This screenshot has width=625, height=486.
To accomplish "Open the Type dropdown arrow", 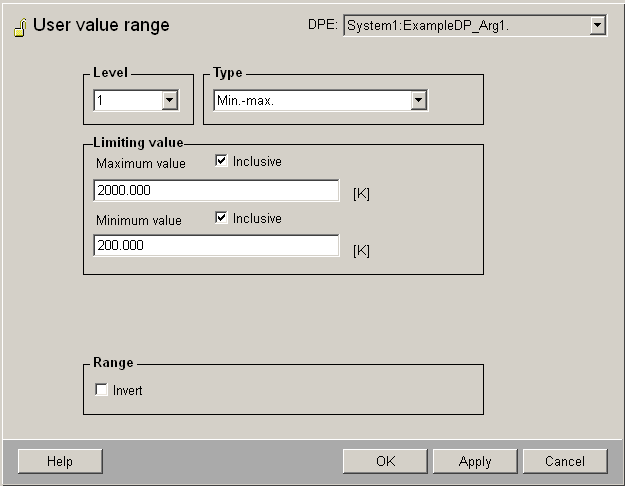I will pyautogui.click(x=419, y=100).
